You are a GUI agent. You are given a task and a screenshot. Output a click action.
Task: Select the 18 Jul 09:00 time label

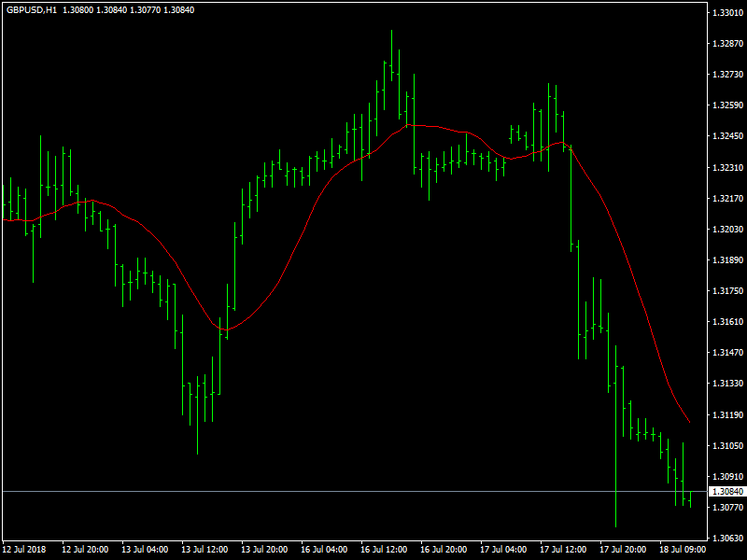click(683, 550)
